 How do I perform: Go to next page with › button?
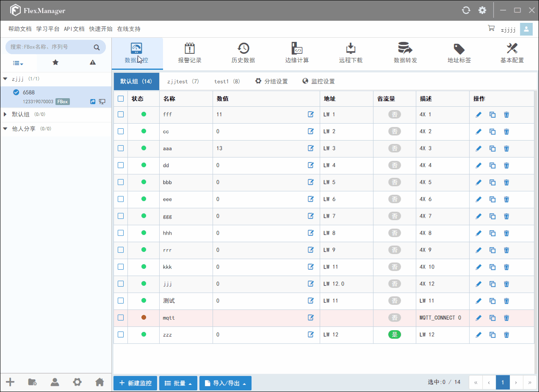(516, 382)
